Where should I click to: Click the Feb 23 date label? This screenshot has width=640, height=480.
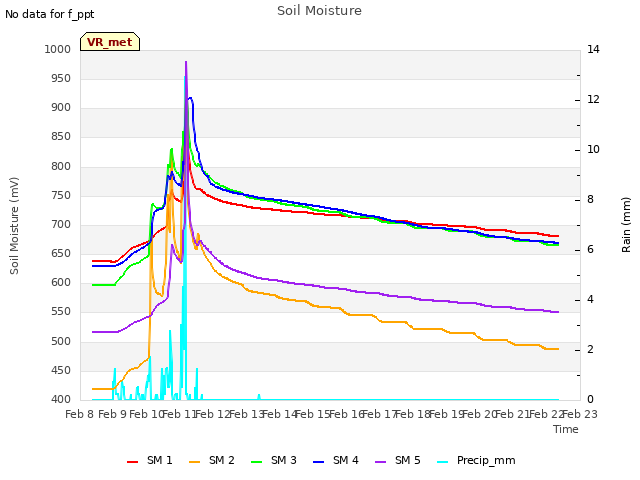click(x=580, y=414)
